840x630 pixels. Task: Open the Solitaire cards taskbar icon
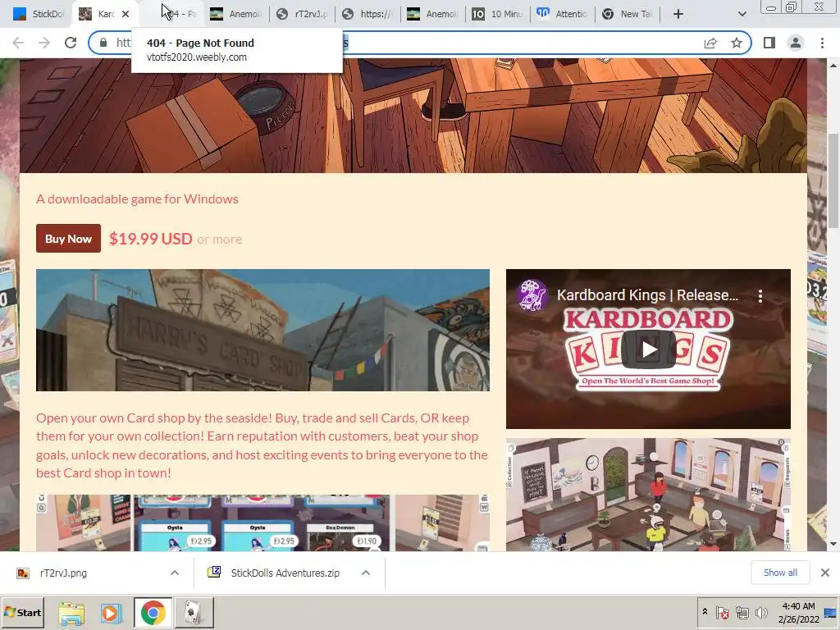194,613
